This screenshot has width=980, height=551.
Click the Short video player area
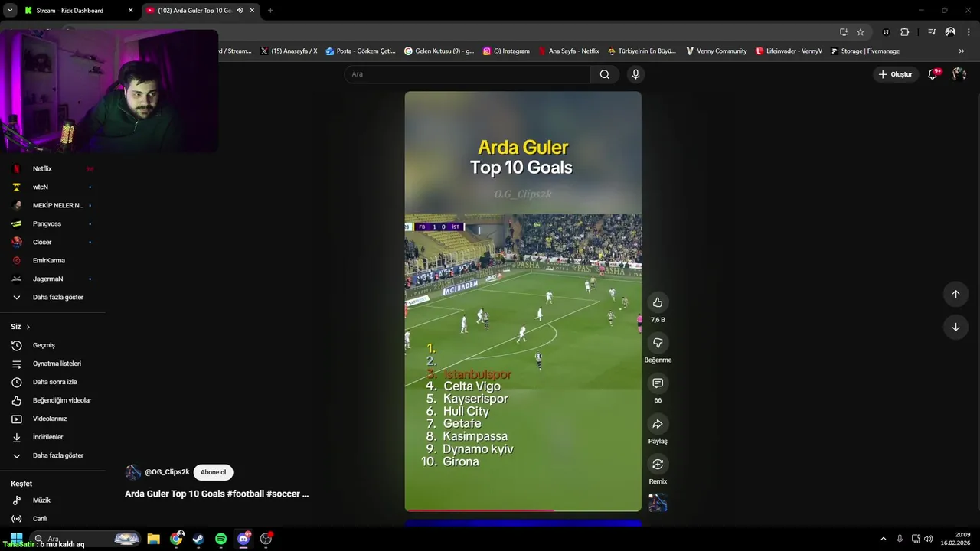(523, 302)
